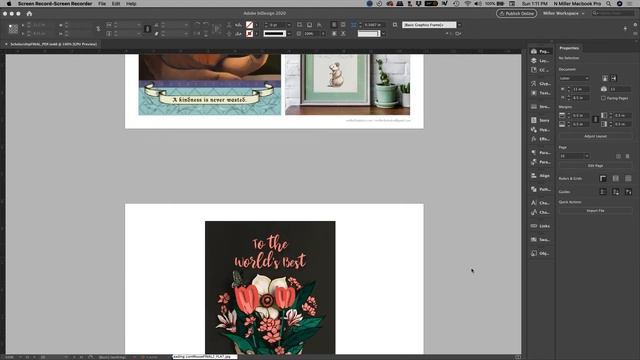Toggle Show Rulers button
Image resolution: width=640 pixels, height=360 pixels.
click(603, 178)
